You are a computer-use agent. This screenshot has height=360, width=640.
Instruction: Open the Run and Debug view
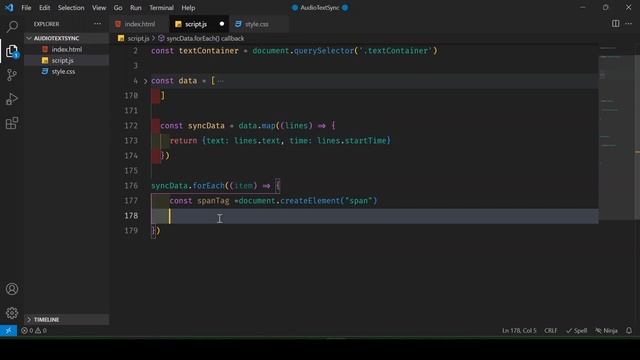pos(12,99)
